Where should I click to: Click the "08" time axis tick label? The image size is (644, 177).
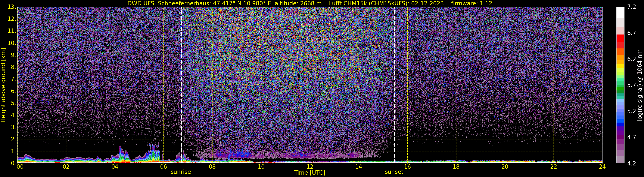click(212, 167)
